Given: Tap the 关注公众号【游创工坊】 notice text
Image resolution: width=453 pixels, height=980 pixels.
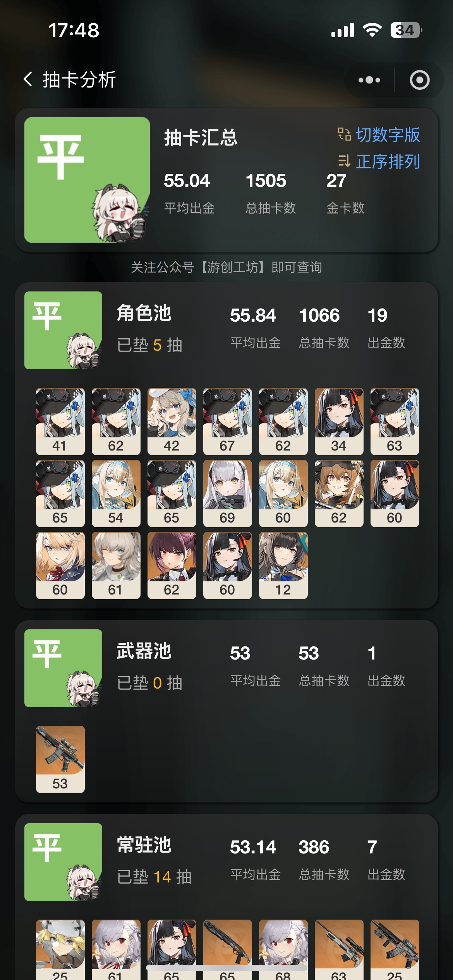Looking at the screenshot, I should click(226, 267).
